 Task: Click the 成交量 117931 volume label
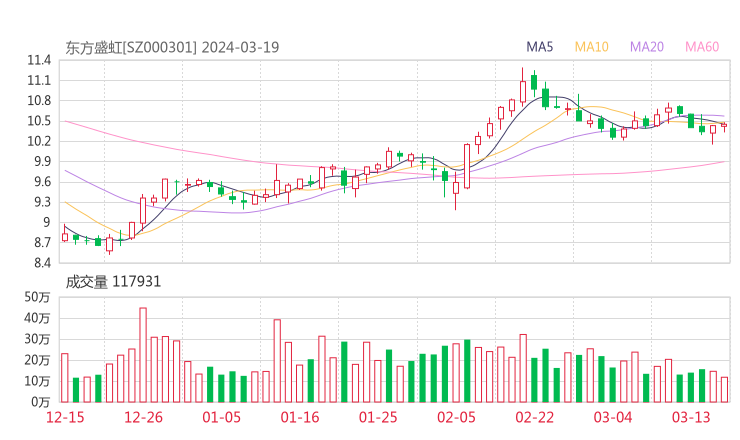tap(113, 282)
